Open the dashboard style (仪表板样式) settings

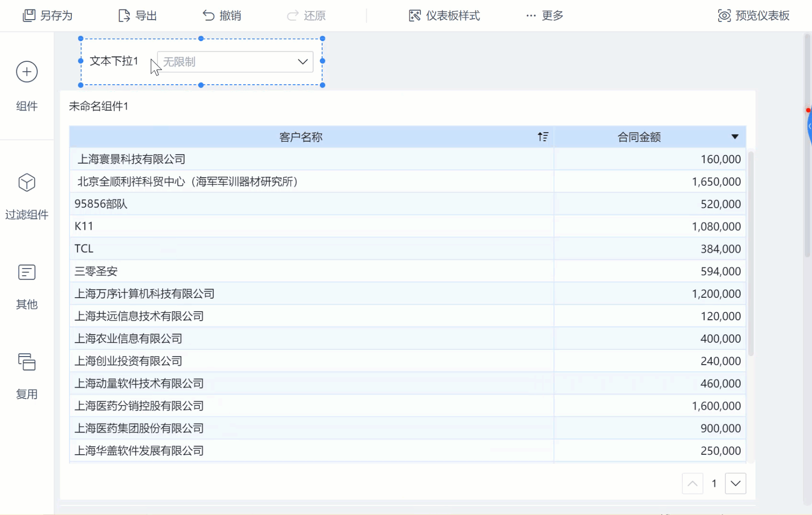[x=444, y=15]
